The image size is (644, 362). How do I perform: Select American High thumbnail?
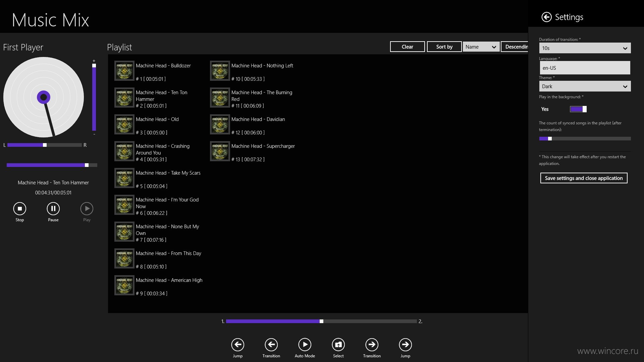[124, 285]
